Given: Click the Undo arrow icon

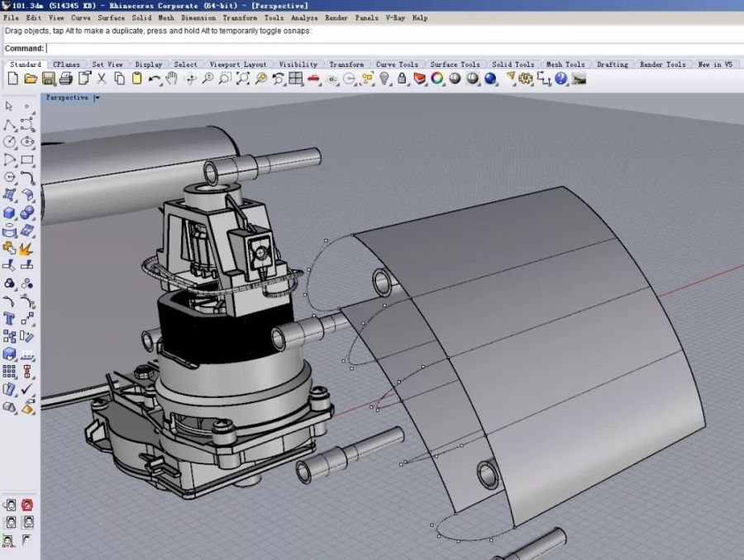Looking at the screenshot, I should pyautogui.click(x=155, y=78).
